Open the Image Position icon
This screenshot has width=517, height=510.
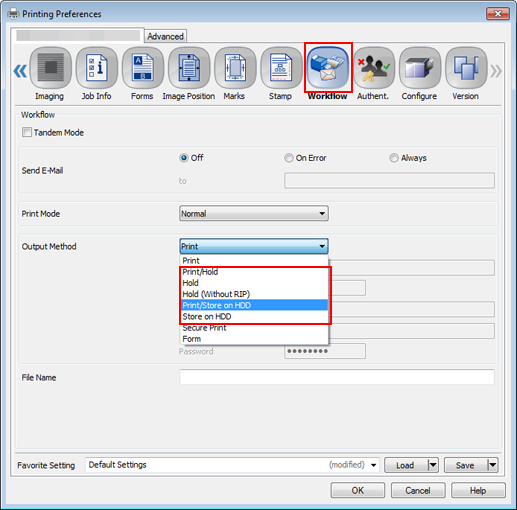(x=189, y=68)
